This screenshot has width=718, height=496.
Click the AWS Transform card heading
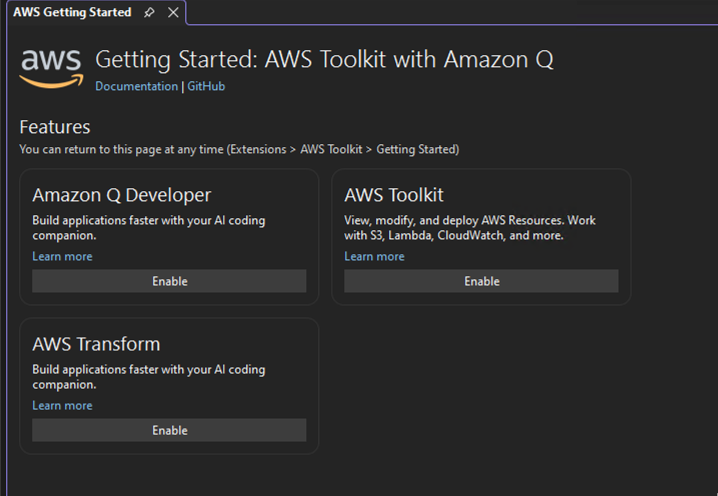coord(96,344)
